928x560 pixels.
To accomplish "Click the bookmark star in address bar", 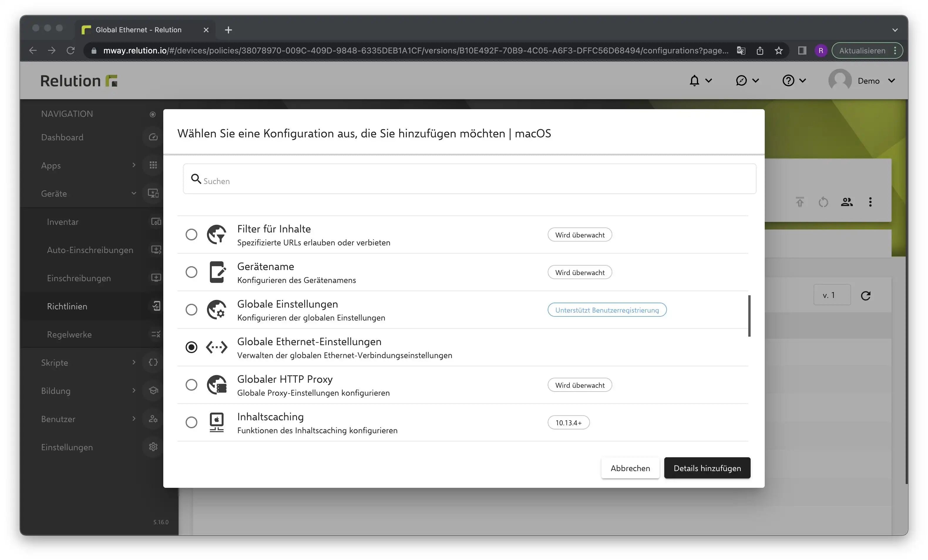I will (x=779, y=50).
